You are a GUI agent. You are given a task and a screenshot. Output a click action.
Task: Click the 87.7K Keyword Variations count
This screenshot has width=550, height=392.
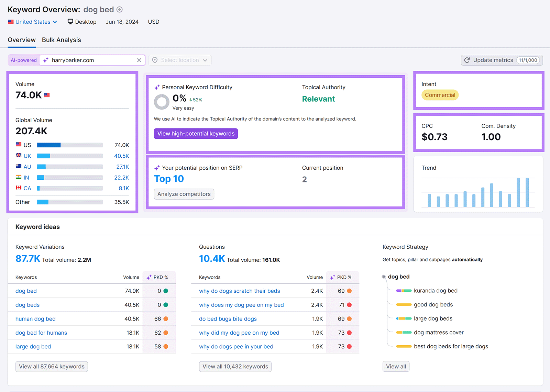28,259
